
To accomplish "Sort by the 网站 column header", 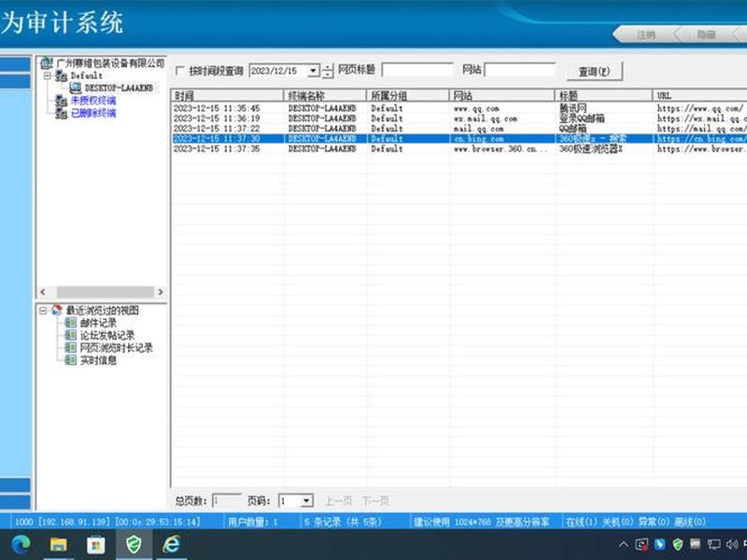I will 502,95.
